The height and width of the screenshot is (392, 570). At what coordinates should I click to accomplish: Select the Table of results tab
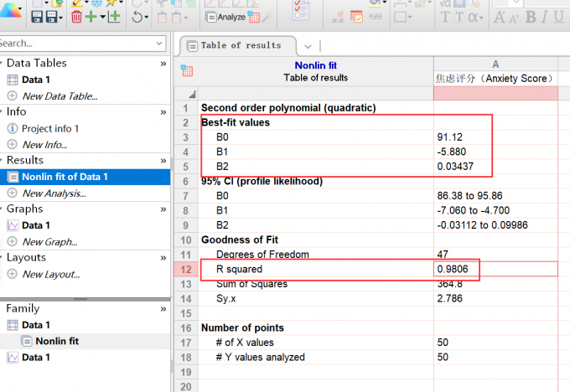coord(241,45)
